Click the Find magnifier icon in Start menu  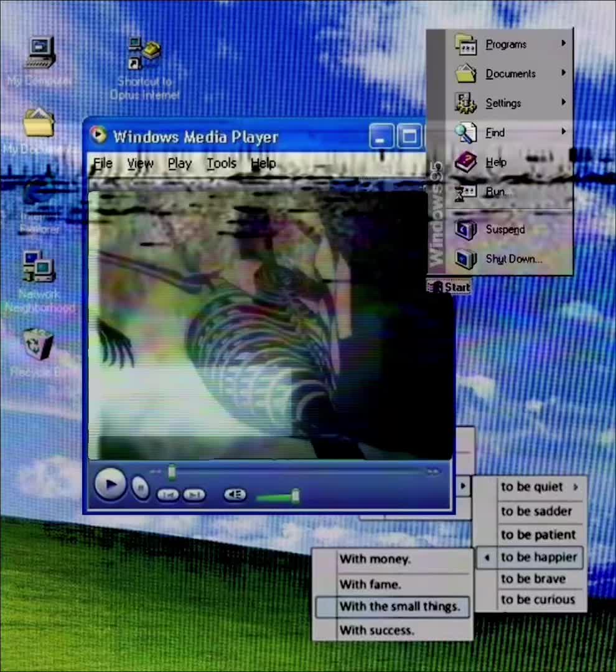[465, 133]
